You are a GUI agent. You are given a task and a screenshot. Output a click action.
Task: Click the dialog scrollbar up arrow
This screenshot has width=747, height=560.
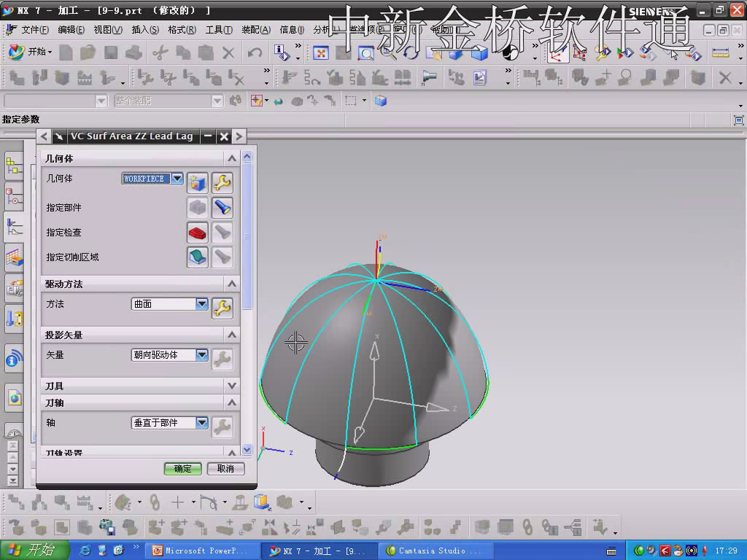tap(247, 157)
